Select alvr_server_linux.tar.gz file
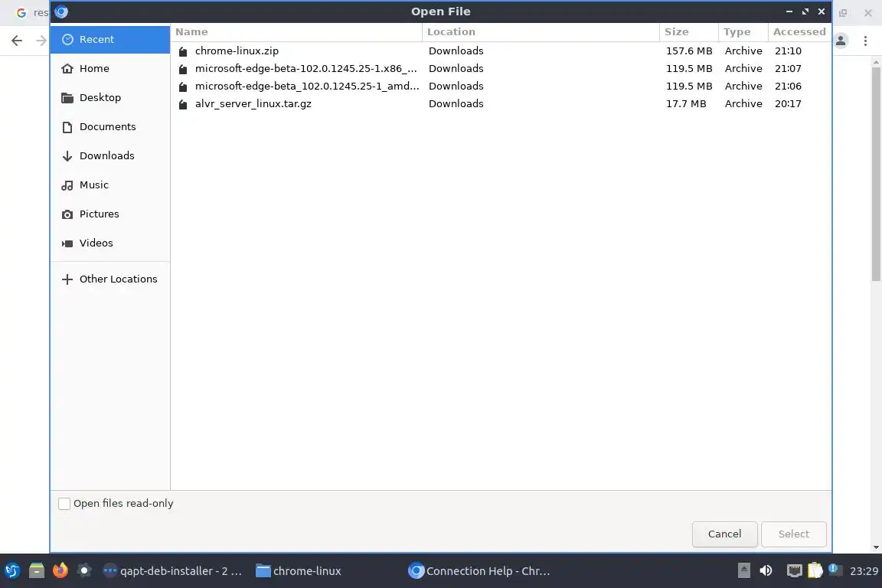882x588 pixels. (x=501, y=104)
